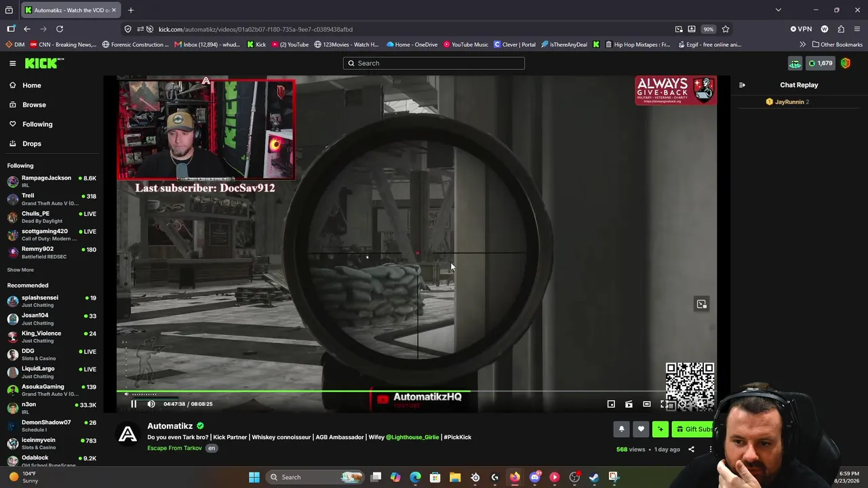
Task: Open a new browser tab
Action: point(131,10)
